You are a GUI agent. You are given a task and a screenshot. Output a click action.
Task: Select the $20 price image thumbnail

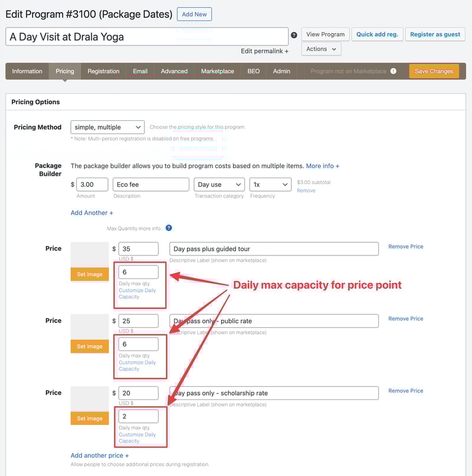[90, 399]
